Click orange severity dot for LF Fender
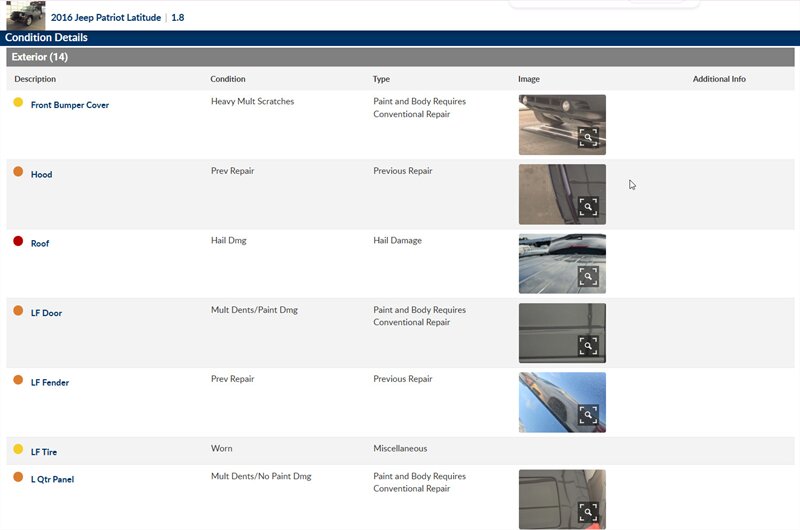Viewport: 800px width, 530px height. coord(18,380)
